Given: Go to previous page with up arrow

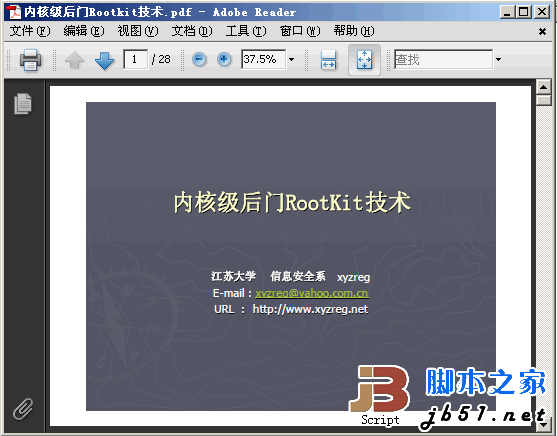Looking at the screenshot, I should [75, 60].
